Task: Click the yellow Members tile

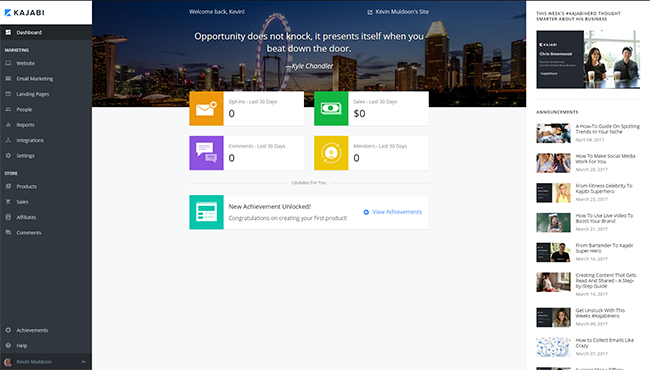Action: pos(331,153)
